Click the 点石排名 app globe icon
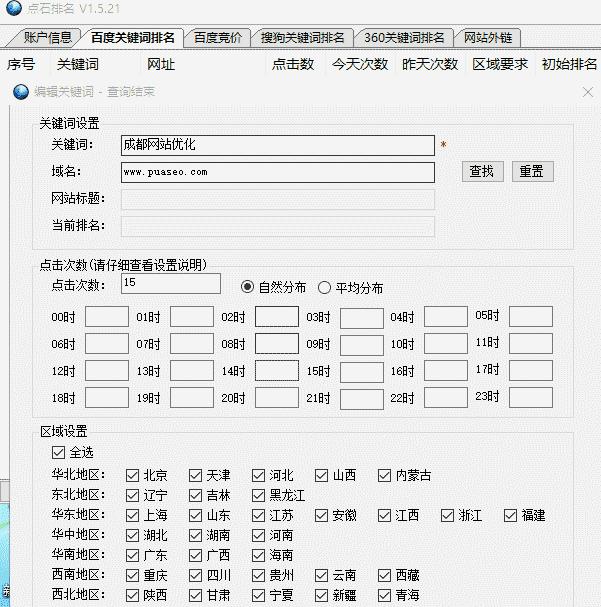601x607 pixels. coord(14,8)
